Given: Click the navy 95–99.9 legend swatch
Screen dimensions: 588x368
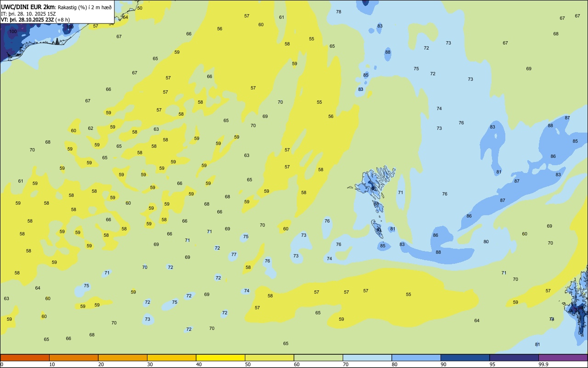Looking at the screenshot, I should pos(514,357).
